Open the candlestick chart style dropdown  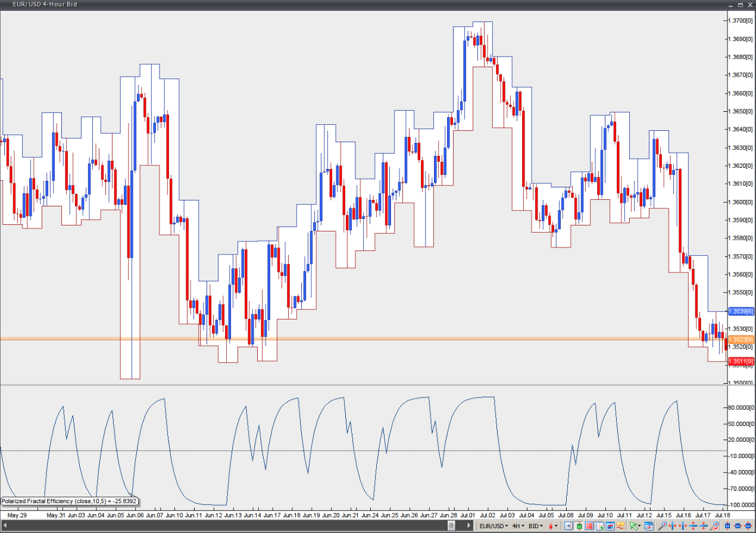(x=554, y=526)
